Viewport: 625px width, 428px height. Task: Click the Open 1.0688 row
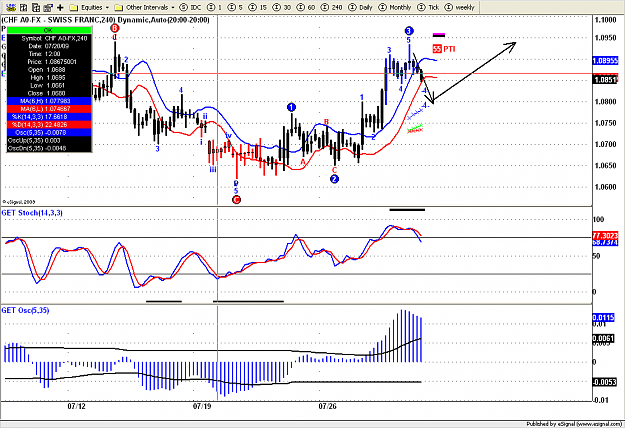coord(49,70)
